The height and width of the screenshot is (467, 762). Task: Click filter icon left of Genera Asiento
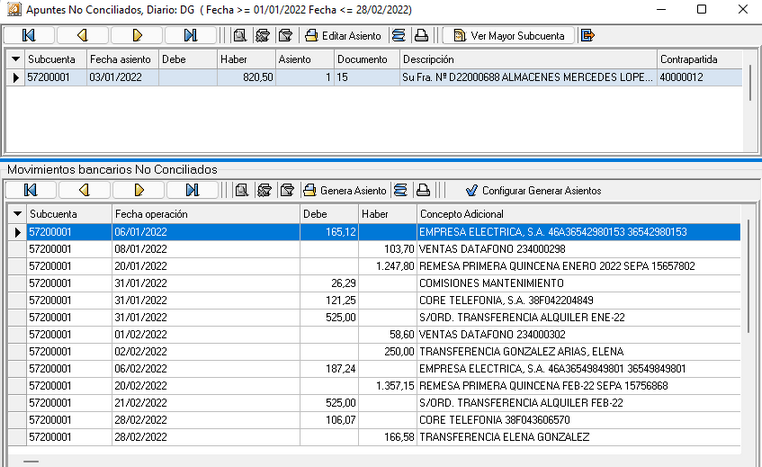click(x=264, y=190)
